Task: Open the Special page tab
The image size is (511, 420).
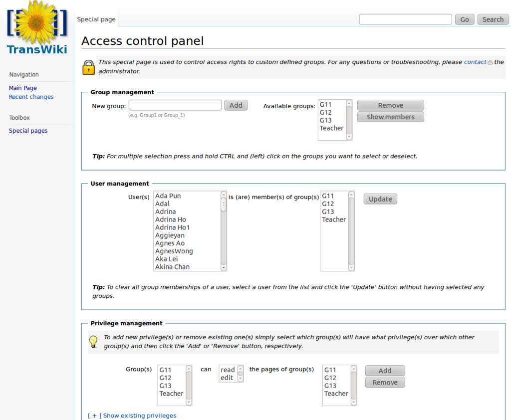Action: (x=96, y=19)
